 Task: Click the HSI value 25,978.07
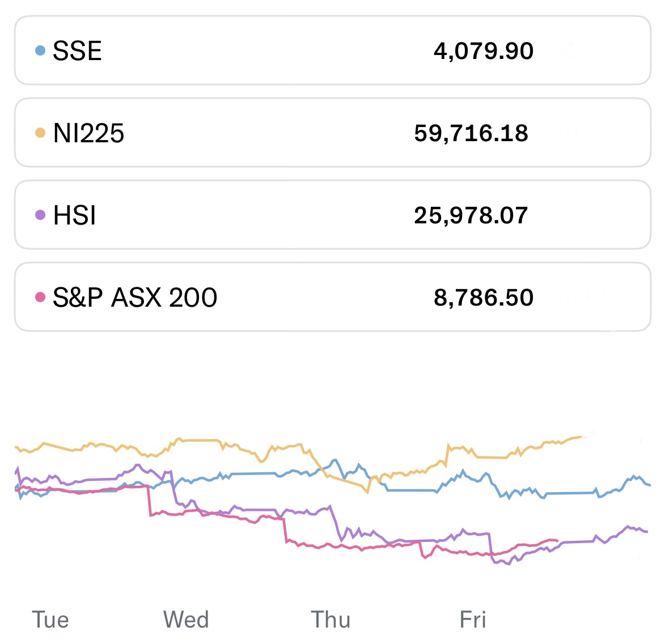(471, 215)
